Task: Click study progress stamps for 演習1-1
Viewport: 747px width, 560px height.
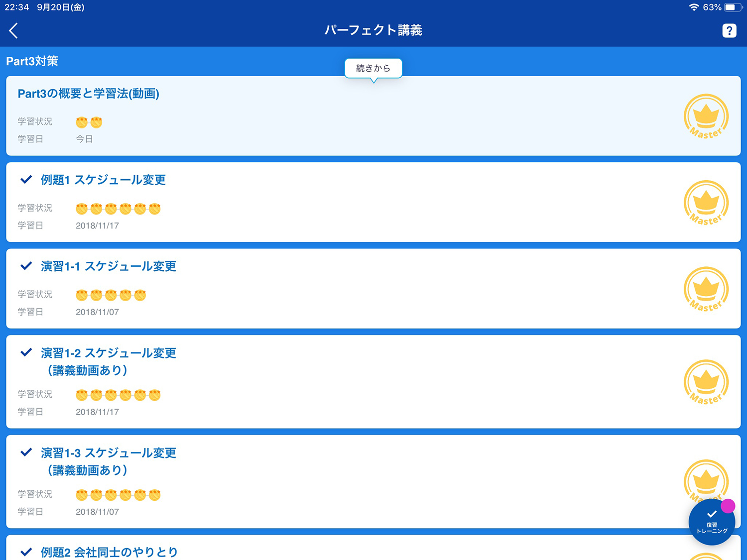Action: coord(111,295)
